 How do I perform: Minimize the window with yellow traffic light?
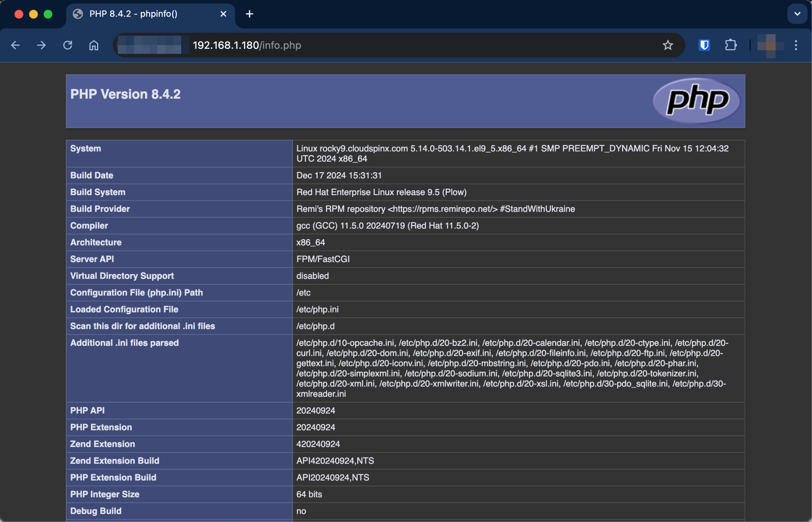coord(33,13)
